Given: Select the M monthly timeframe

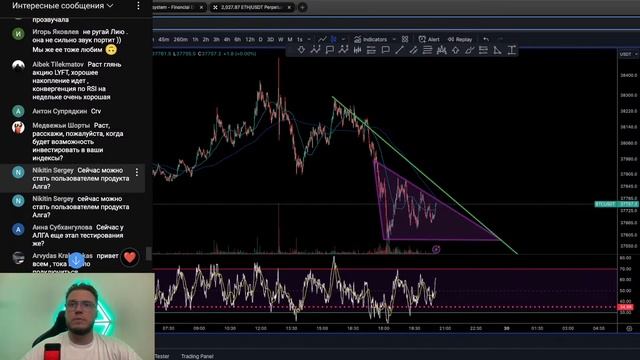Looking at the screenshot, I should [x=290, y=40].
